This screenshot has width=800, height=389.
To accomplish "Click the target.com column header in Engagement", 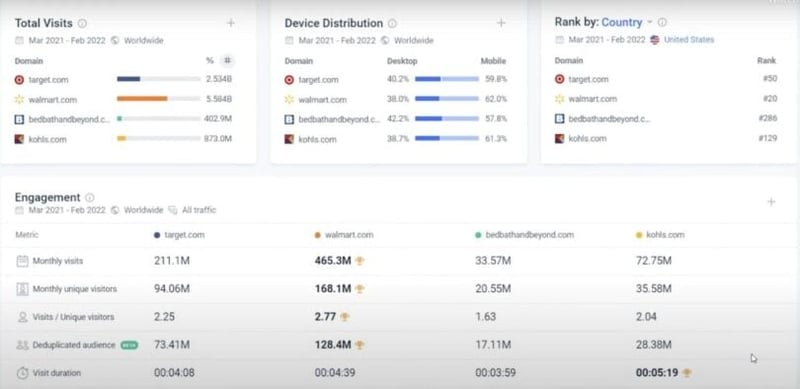I will point(179,235).
